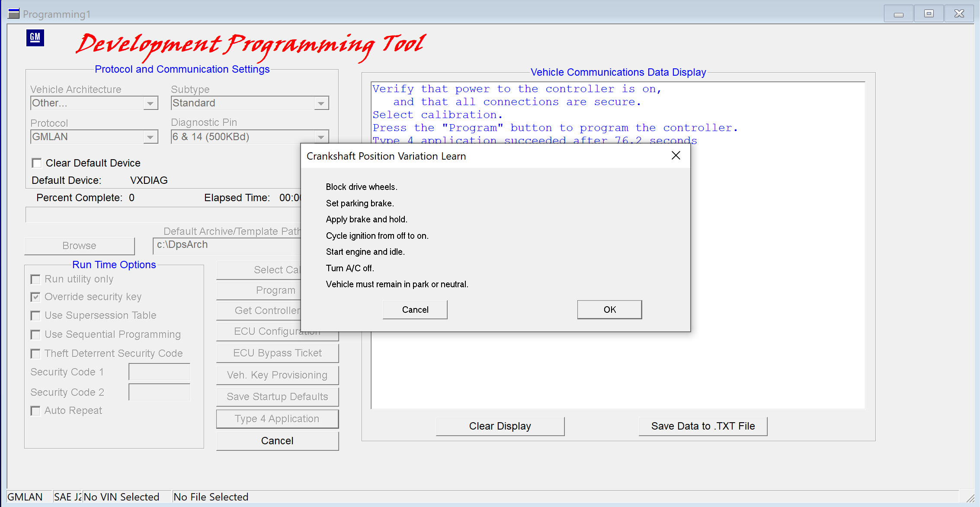The image size is (980, 507).
Task: Open the Diagnostic Pin dropdown
Action: [x=321, y=137]
